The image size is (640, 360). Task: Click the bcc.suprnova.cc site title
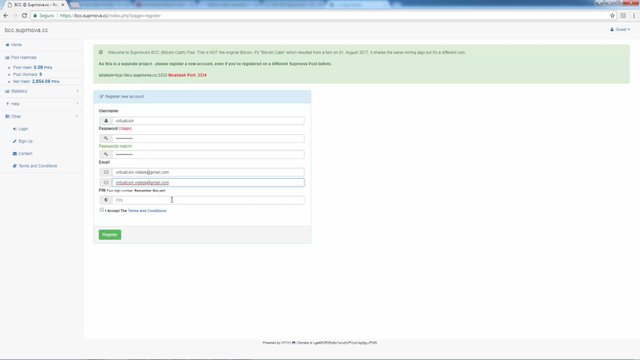(x=26, y=30)
